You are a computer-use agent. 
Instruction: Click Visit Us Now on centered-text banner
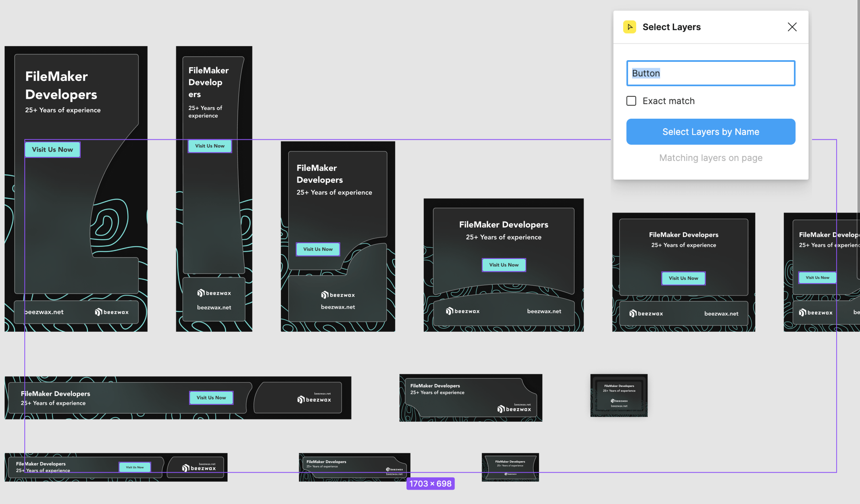[503, 265]
